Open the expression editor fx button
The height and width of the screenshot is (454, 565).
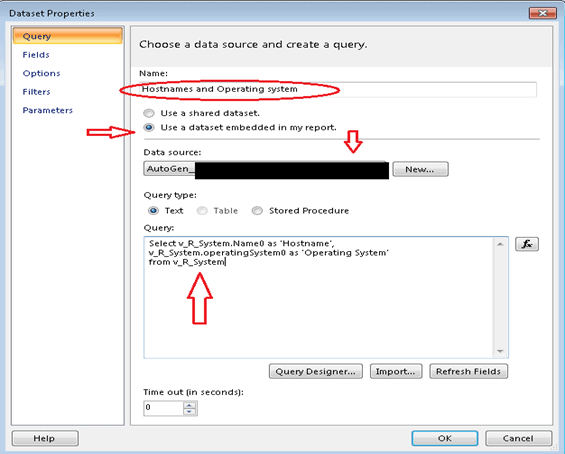526,244
